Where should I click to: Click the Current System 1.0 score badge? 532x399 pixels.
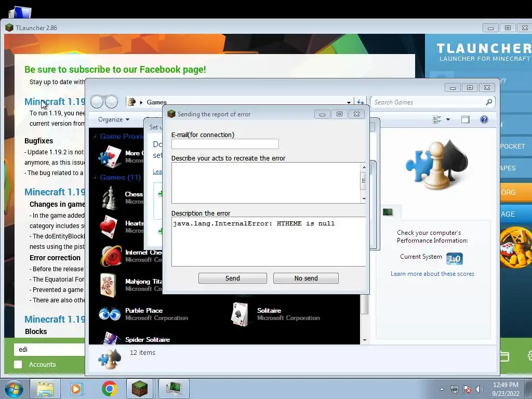(x=454, y=259)
